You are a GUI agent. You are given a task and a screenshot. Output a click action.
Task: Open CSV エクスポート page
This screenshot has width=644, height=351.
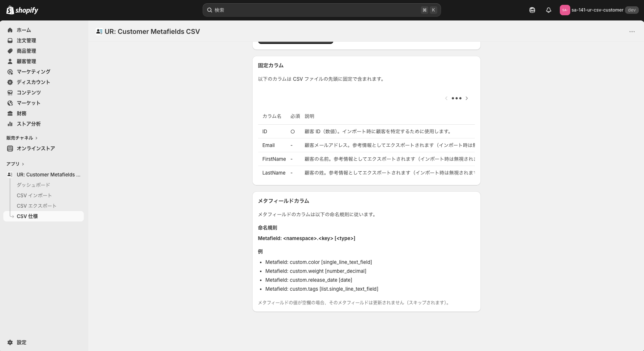pyautogui.click(x=37, y=206)
